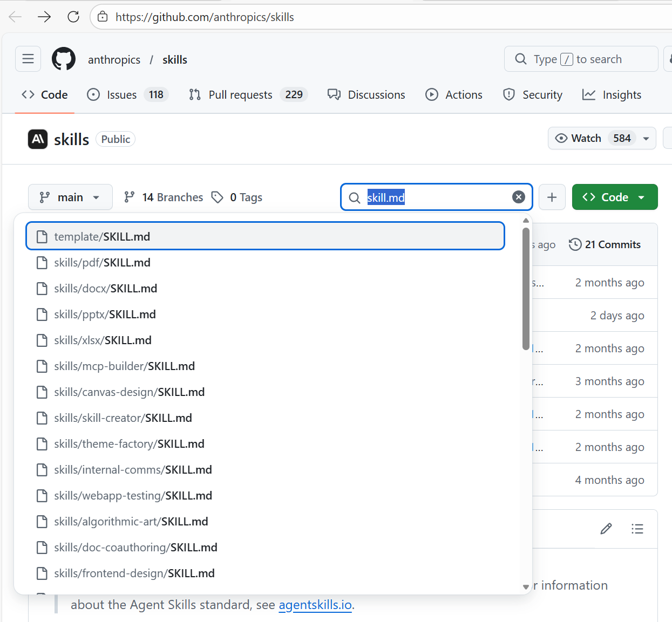Viewport: 672px width, 622px height.
Task: Reload the page with the refresh icon
Action: [x=73, y=17]
